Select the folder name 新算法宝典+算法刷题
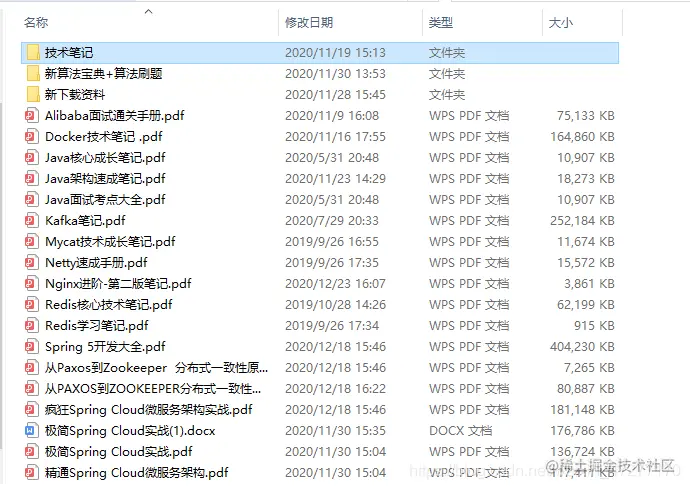 click(103, 74)
